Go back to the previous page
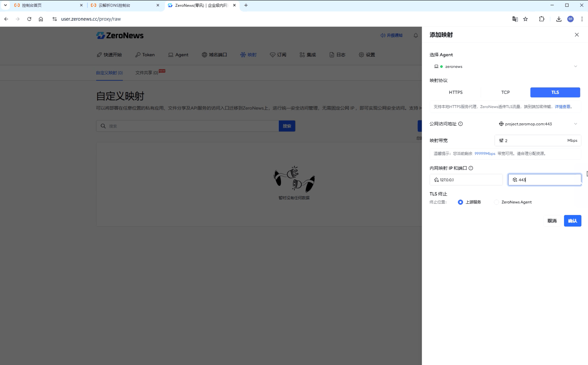Image resolution: width=588 pixels, height=365 pixels. (6, 19)
